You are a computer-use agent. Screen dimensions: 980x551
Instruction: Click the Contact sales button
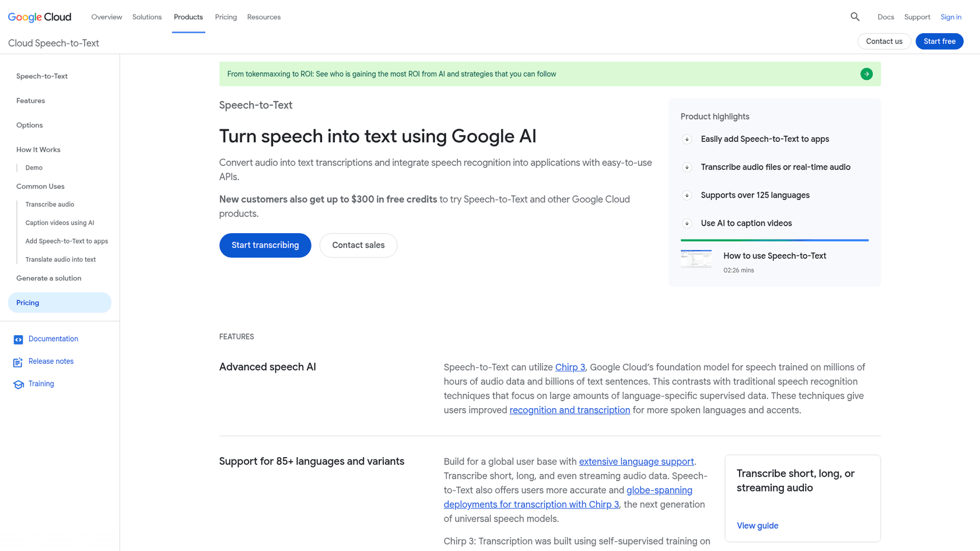[x=358, y=245]
